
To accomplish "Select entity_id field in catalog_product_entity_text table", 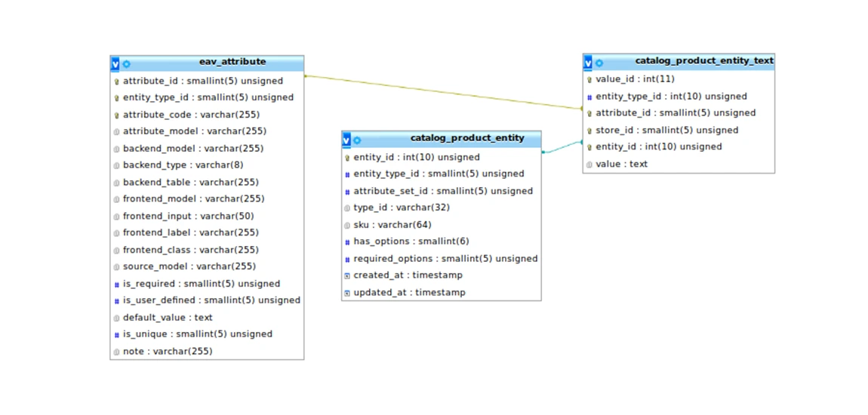I will pos(659,147).
